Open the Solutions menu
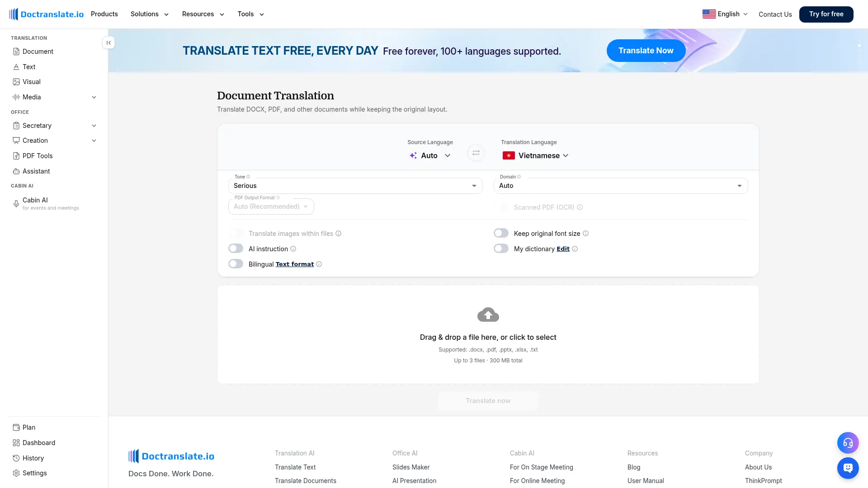This screenshot has width=868, height=488. tap(150, 14)
